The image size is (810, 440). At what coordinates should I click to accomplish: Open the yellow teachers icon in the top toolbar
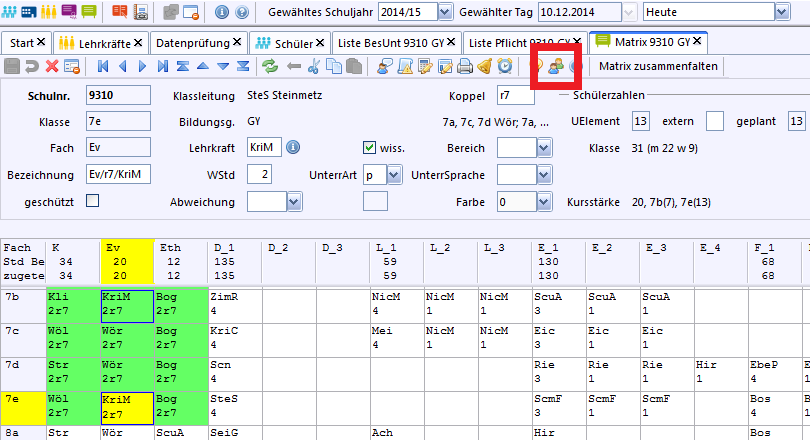(x=49, y=11)
